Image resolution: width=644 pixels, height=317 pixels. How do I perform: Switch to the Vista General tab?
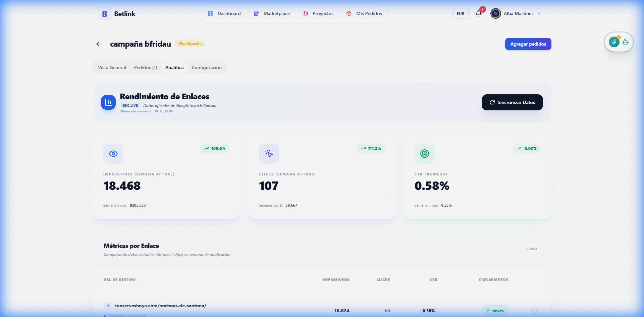(112, 67)
